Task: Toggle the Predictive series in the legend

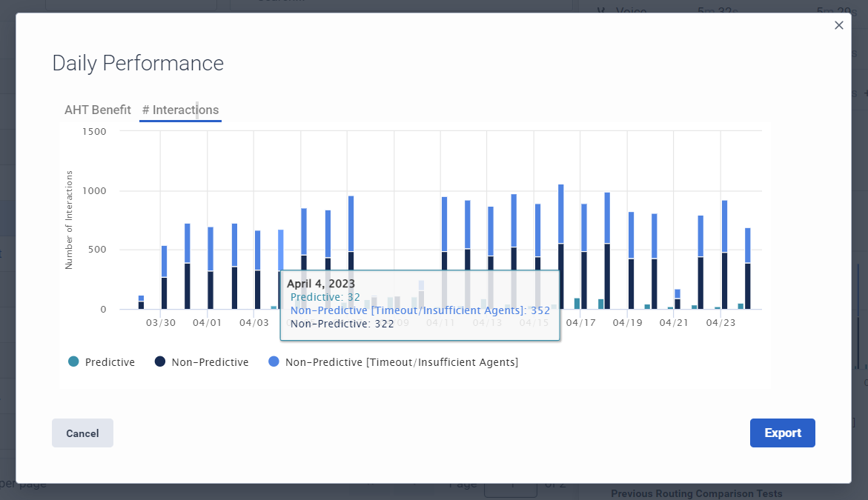Action: click(x=102, y=361)
